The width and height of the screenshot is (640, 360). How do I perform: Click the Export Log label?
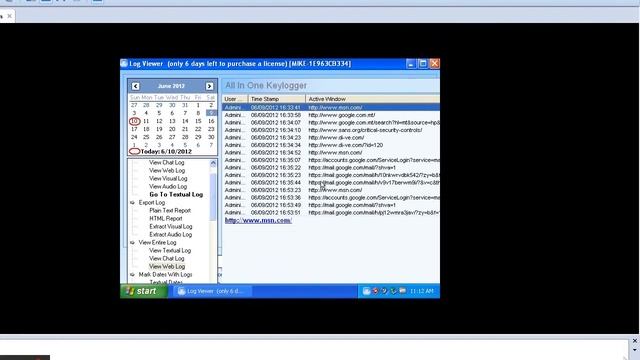152,202
